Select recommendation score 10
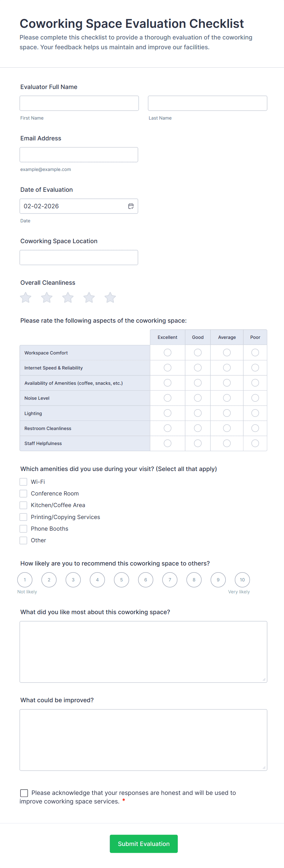Screen dimensions: 284x868 coord(242,580)
